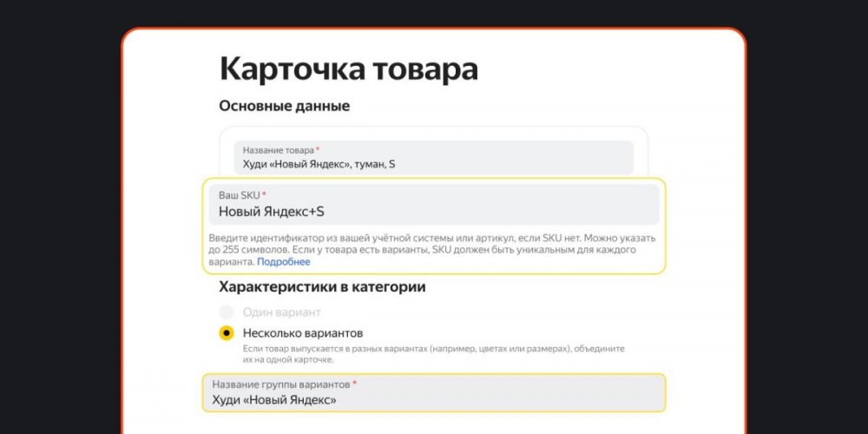Select the "Один вариант" radio button
The height and width of the screenshot is (434, 868).
click(227, 312)
